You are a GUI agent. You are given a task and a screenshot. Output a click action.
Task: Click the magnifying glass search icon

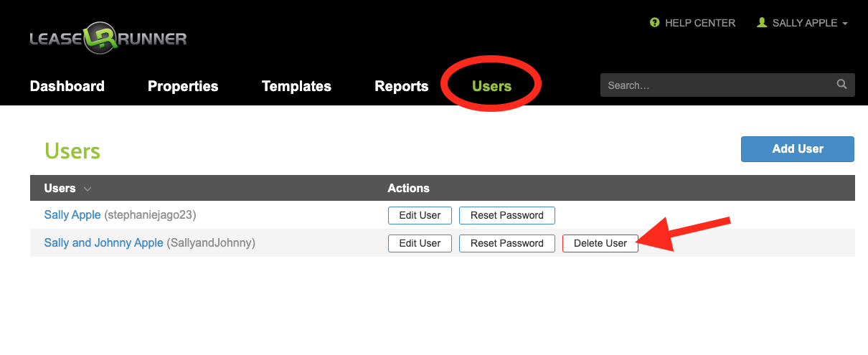[841, 85]
